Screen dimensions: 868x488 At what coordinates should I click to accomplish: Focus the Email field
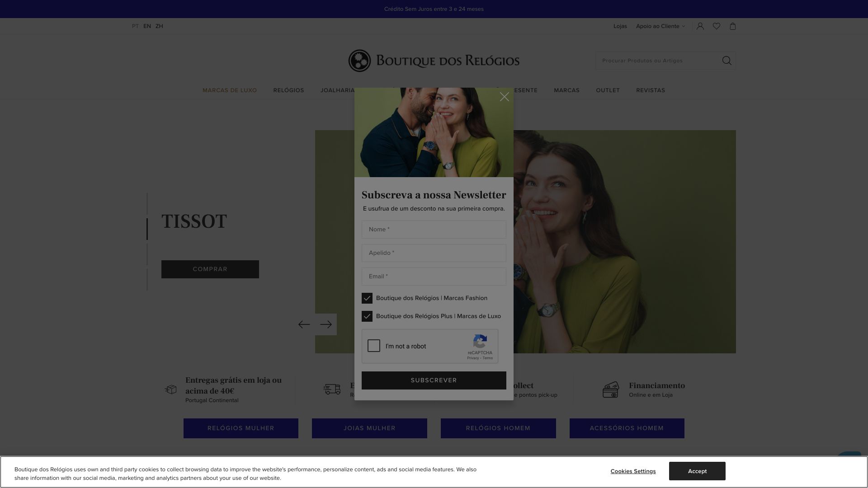(x=434, y=277)
